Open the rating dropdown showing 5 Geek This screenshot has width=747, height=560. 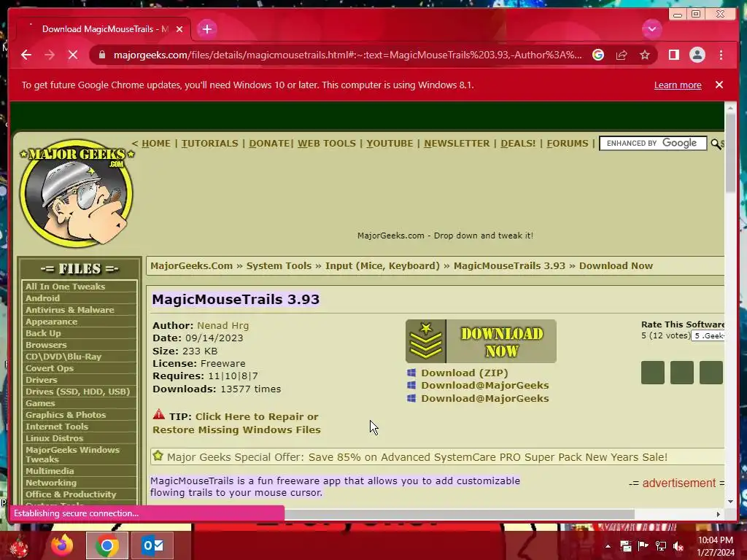point(708,335)
